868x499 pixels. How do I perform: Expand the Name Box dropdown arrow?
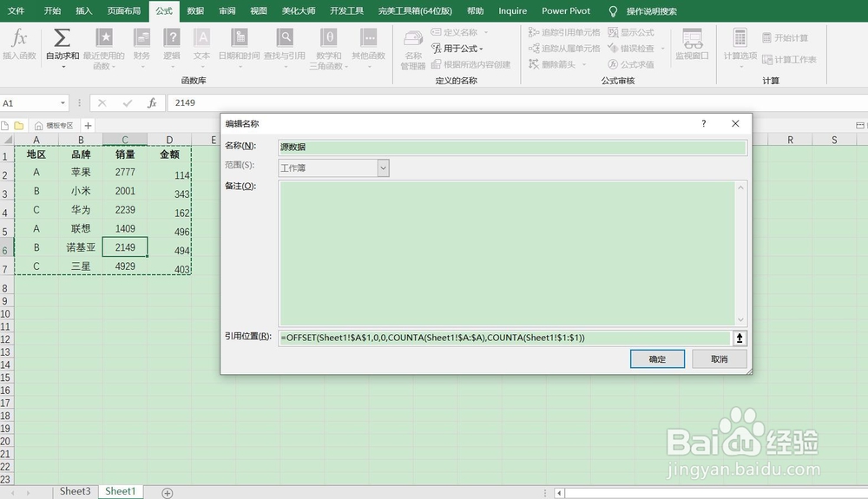coord(62,103)
